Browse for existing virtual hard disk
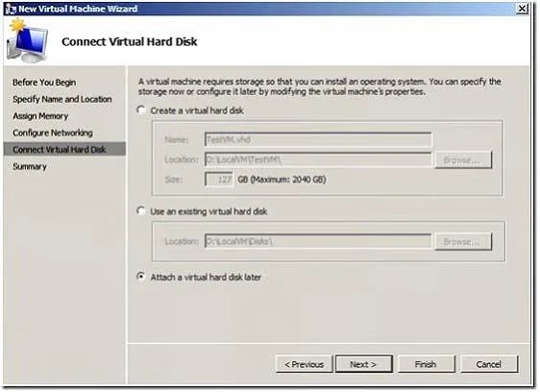 click(463, 241)
